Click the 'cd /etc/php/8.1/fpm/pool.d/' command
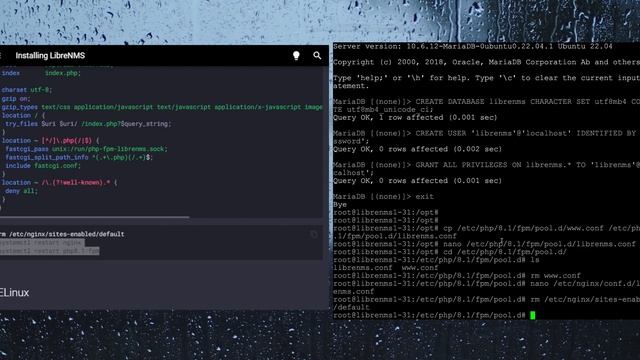This screenshot has height=360, width=640. tap(505, 252)
